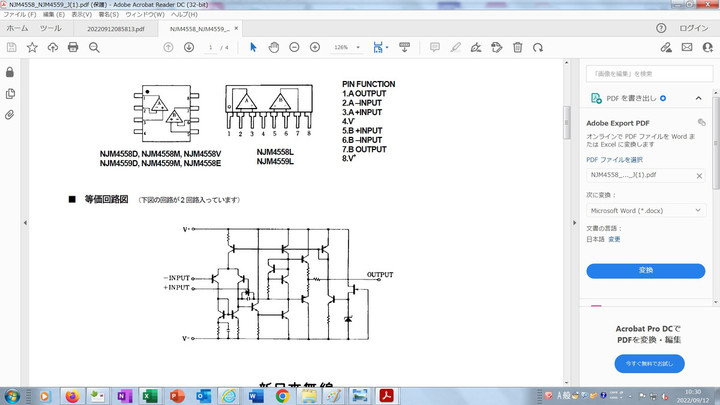
Task: Open the bookmarks panel in the left sidebar
Action: pyautogui.click(x=10, y=94)
